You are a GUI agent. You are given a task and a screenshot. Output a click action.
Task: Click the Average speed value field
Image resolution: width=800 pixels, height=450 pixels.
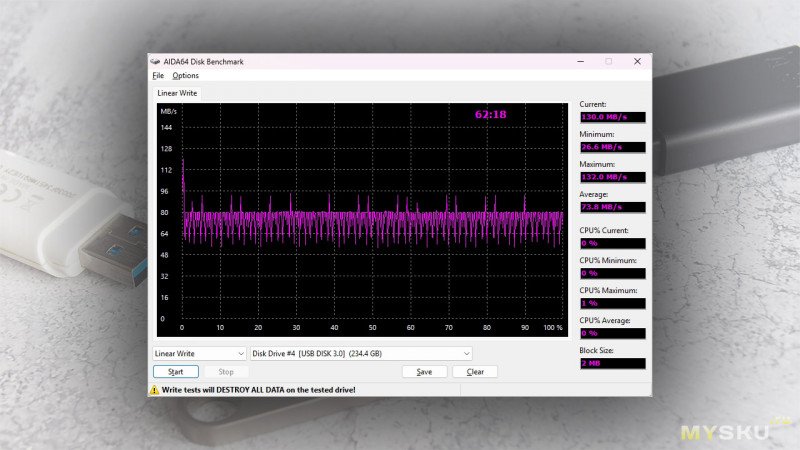tap(612, 207)
